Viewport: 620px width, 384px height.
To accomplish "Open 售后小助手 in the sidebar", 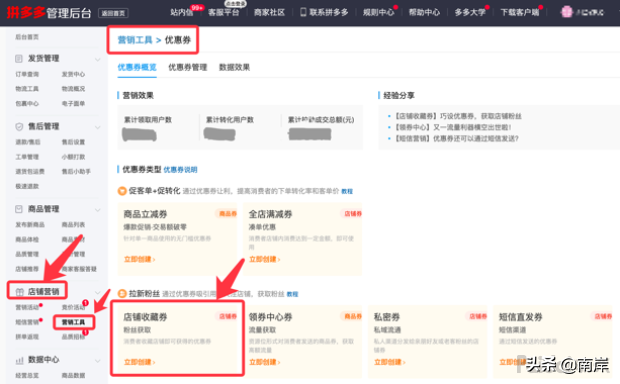I will point(76,172).
